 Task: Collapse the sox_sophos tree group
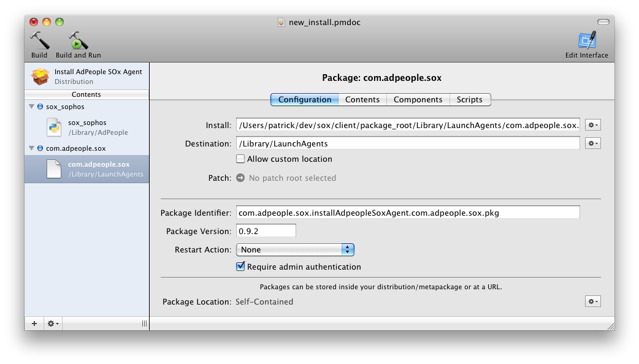click(31, 106)
